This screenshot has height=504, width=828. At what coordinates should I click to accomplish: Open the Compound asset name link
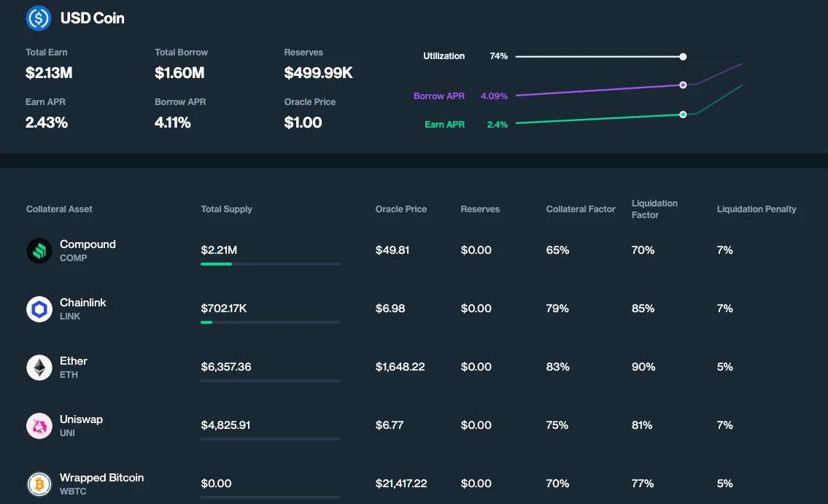88,244
